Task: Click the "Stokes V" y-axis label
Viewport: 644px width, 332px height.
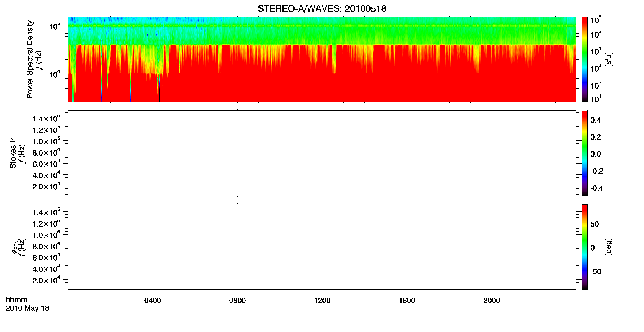Action: 13,153
